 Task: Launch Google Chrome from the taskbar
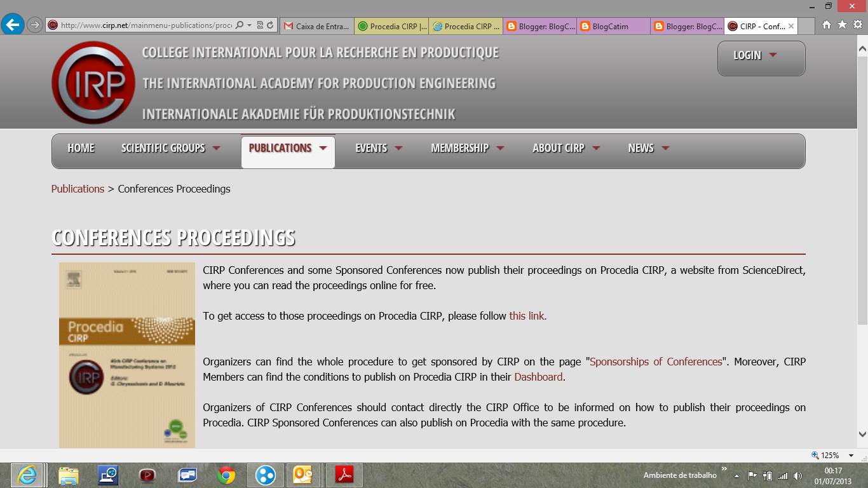coord(226,475)
